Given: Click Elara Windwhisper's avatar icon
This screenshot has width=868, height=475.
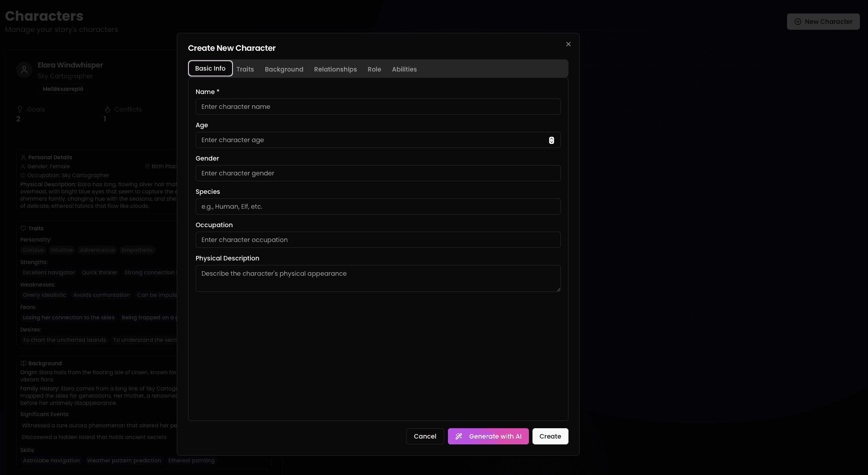Looking at the screenshot, I should pyautogui.click(x=24, y=70).
